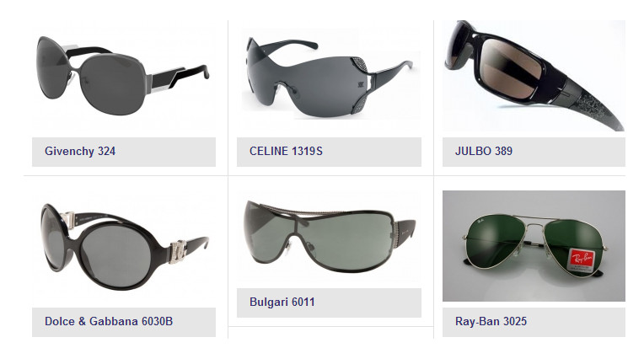Open the CELINE 1319S shield sunglasses image
This screenshot has height=348, width=644.
(329, 78)
